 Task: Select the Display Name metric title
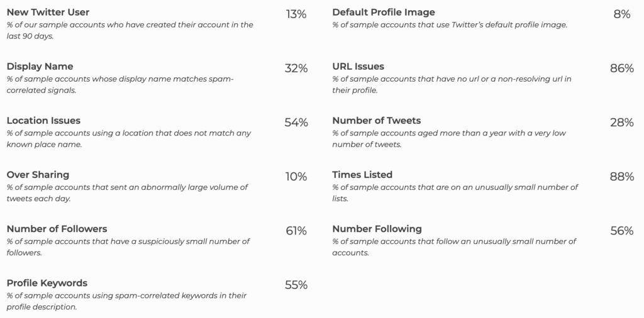pyautogui.click(x=40, y=67)
